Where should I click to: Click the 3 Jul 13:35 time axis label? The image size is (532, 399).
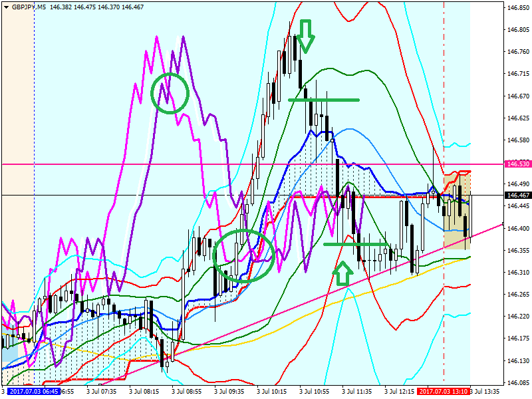(x=485, y=392)
